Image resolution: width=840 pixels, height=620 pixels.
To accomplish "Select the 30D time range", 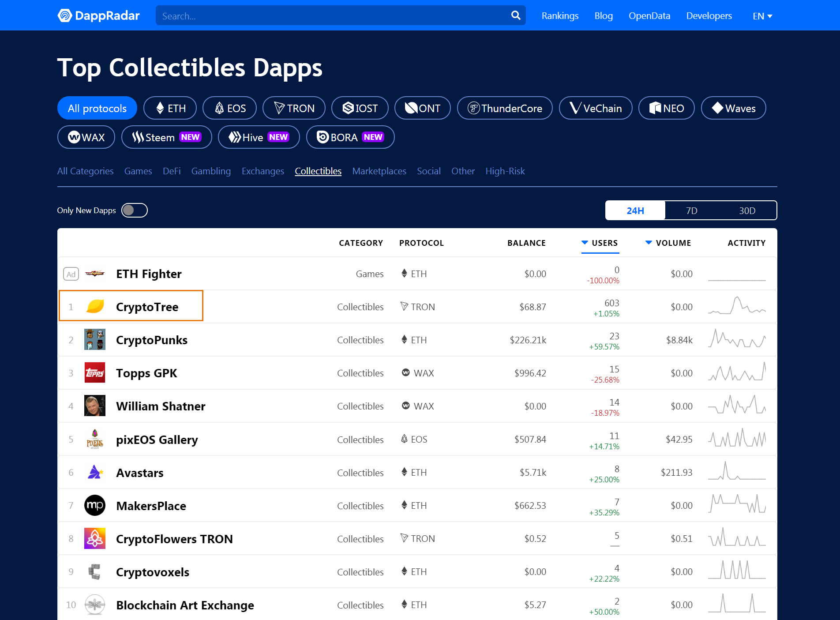I will coord(747,210).
